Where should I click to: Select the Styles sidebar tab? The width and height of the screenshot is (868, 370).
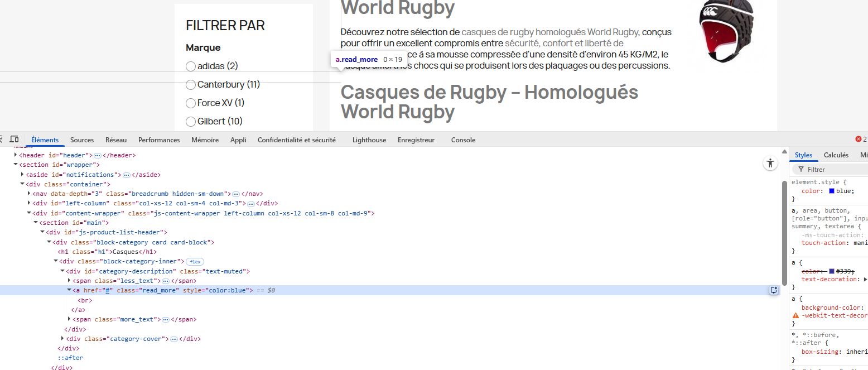(804, 155)
